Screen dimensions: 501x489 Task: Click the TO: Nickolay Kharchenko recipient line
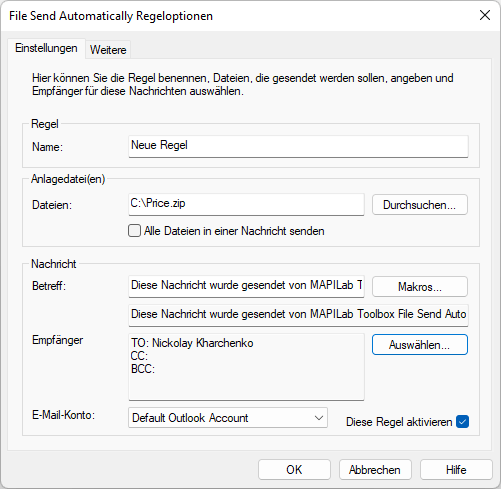(192, 343)
